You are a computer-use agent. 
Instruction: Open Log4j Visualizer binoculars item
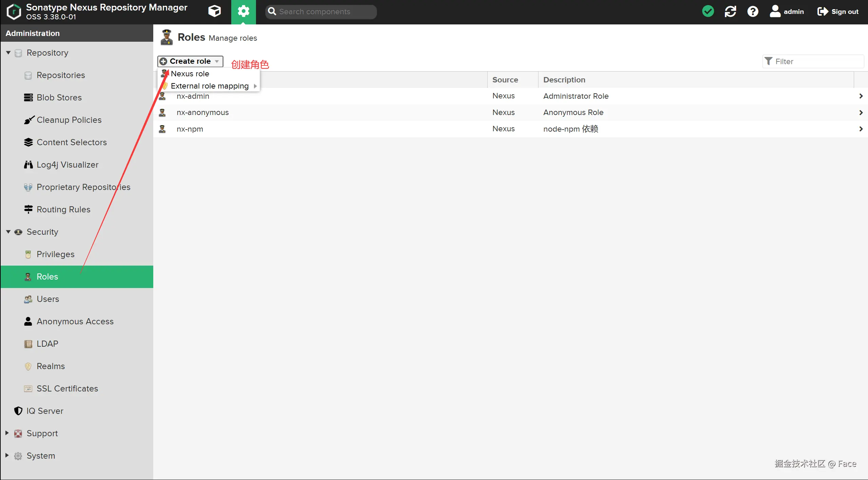[67, 165]
